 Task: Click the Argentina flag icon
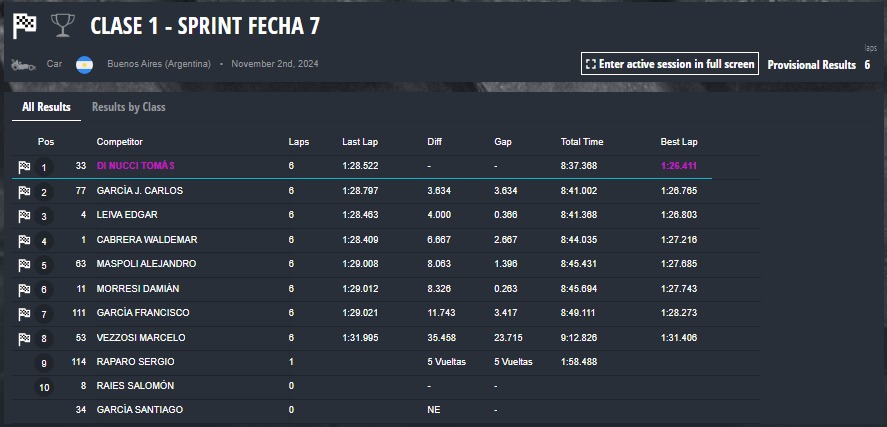(x=84, y=64)
